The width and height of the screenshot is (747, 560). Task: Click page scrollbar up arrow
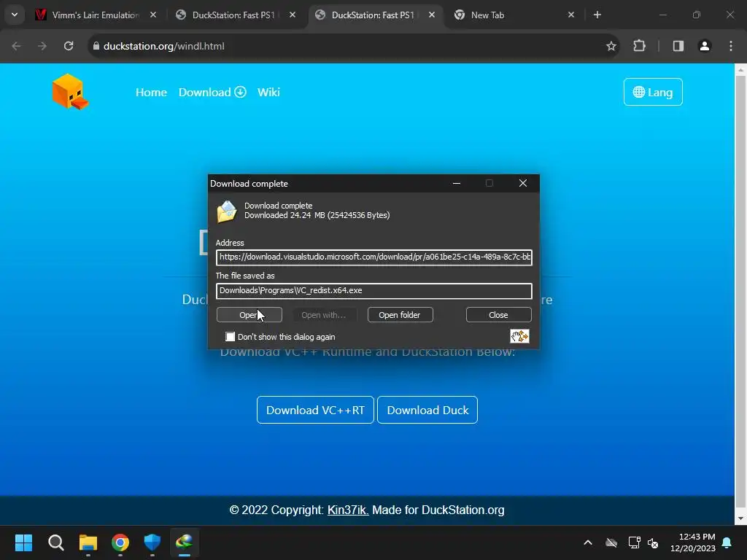pos(741,70)
